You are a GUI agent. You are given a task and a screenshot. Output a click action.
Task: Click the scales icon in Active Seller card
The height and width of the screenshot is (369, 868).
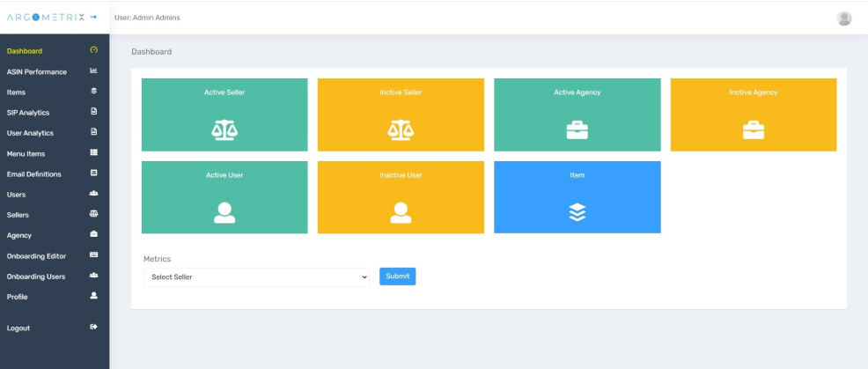224,129
